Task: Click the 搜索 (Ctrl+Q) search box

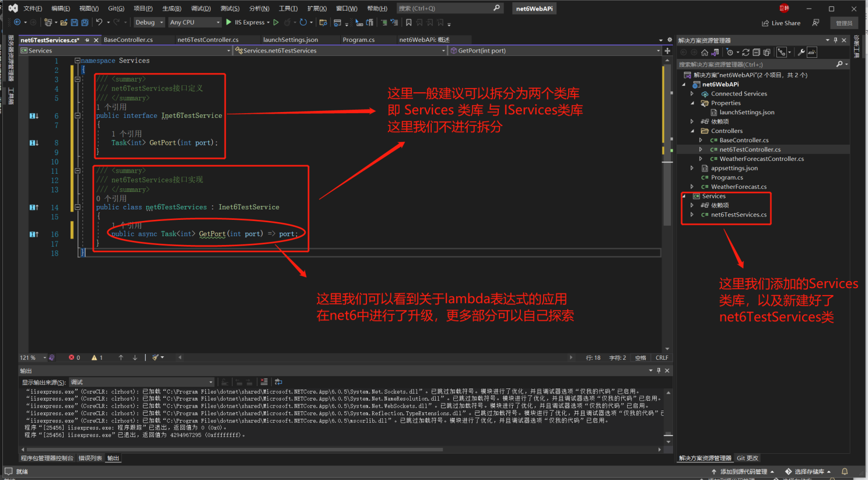Action: (450, 8)
